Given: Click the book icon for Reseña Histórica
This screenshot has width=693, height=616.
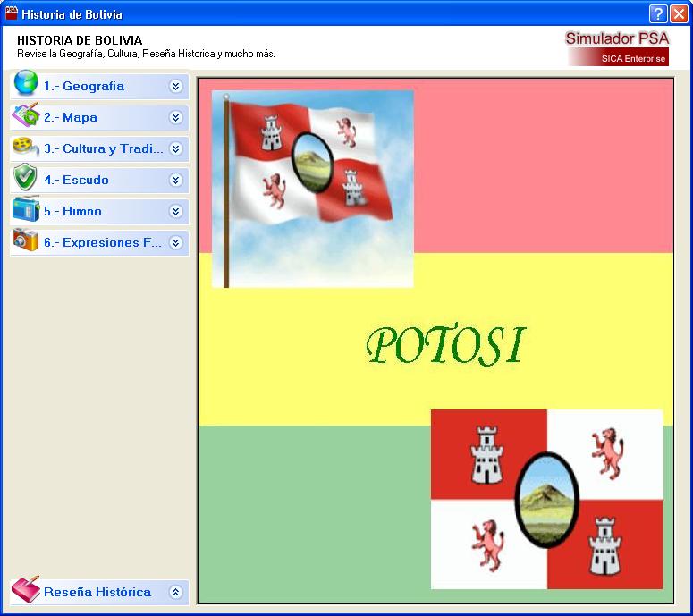Looking at the screenshot, I should (25, 591).
